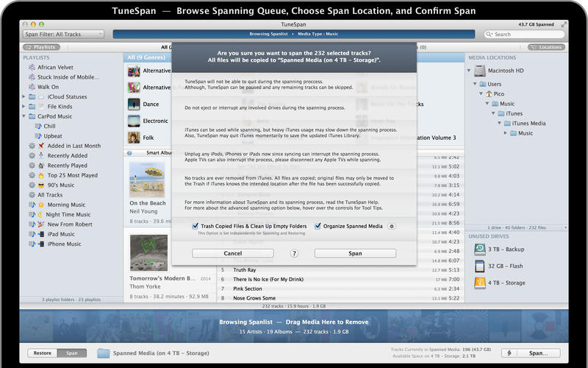
Task: Click the African Velvet playlist icon
Action: click(x=32, y=67)
